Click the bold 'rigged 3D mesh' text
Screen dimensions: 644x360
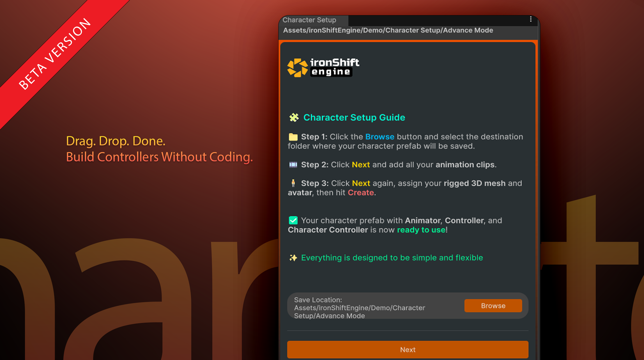475,183
